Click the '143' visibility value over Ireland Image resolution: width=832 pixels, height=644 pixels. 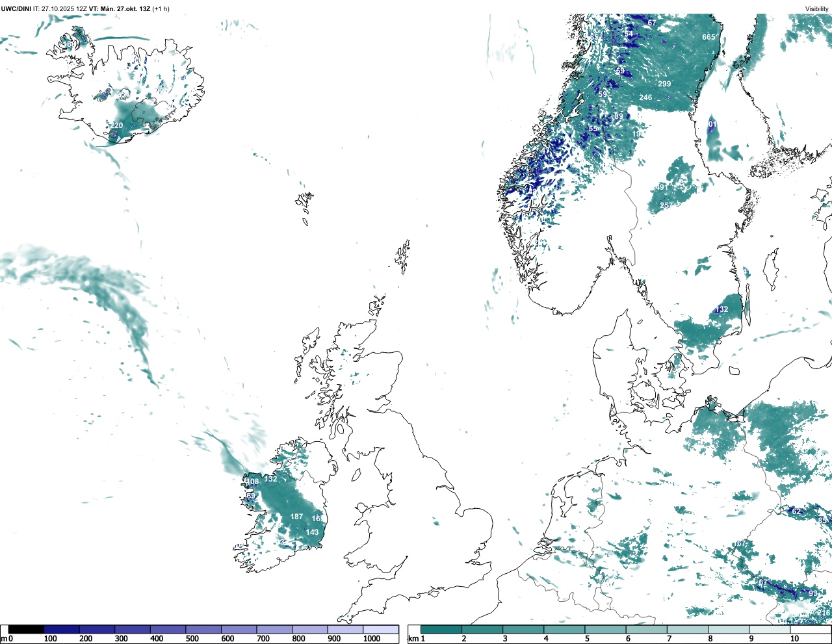(313, 532)
